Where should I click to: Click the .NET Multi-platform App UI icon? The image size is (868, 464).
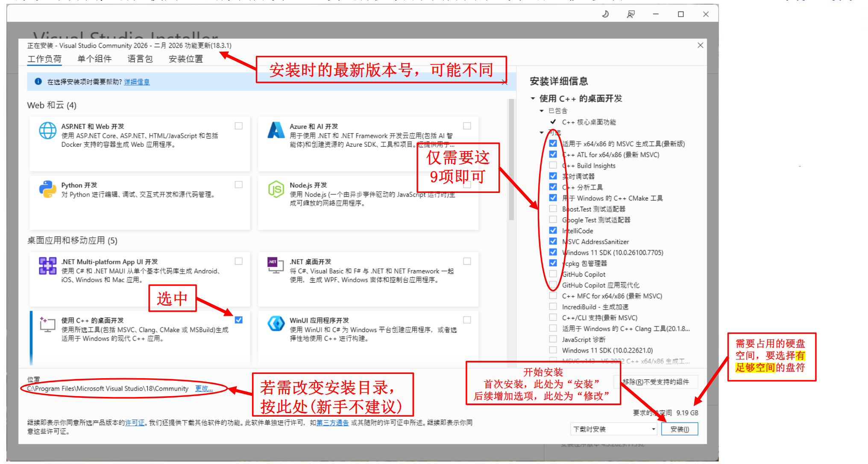47,266
